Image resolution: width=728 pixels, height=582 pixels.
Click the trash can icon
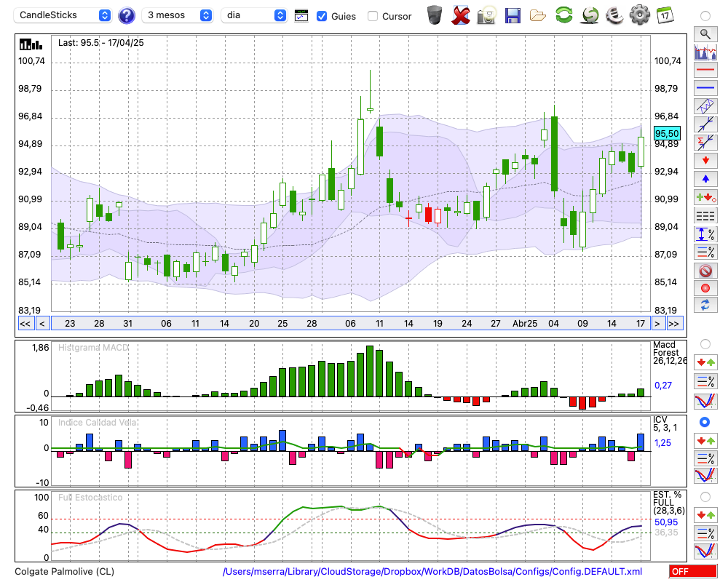coord(435,15)
